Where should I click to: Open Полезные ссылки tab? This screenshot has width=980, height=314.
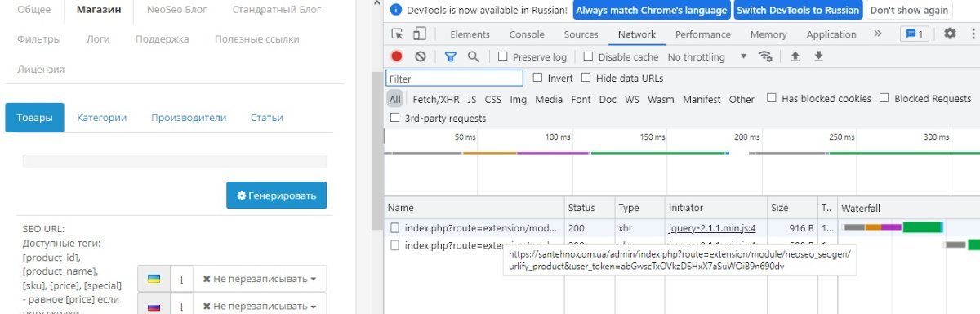(256, 38)
